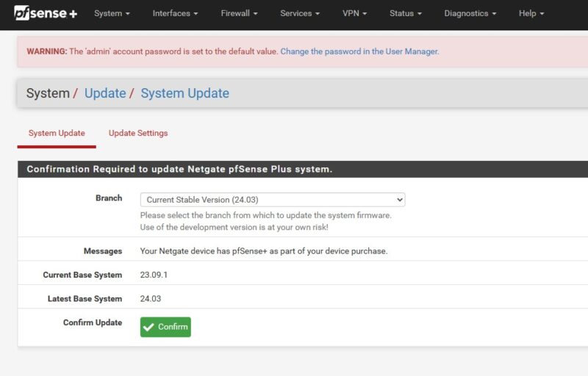Expand the Interfaces menu
This screenshot has width=588, height=376.
175,13
